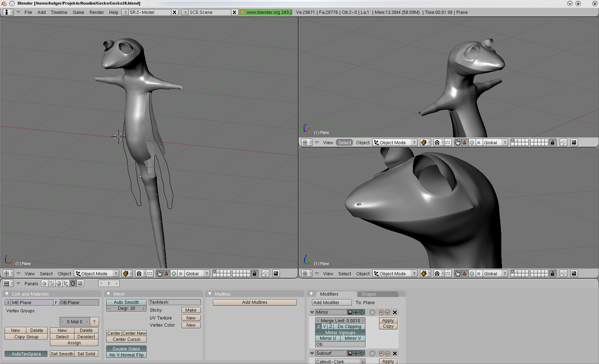This screenshot has height=364, width=599.
Task: Enable Mirror Z axis button
Action: coord(331,327)
